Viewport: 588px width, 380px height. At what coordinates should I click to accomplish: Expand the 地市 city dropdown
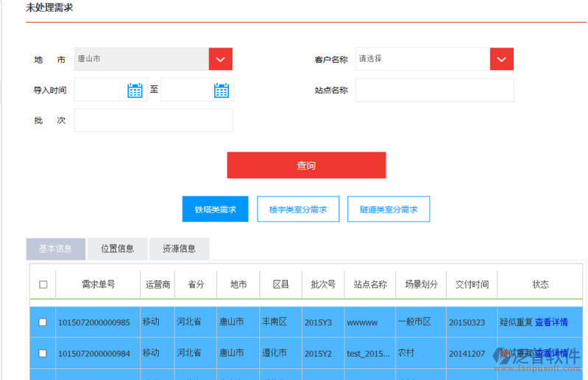point(221,59)
